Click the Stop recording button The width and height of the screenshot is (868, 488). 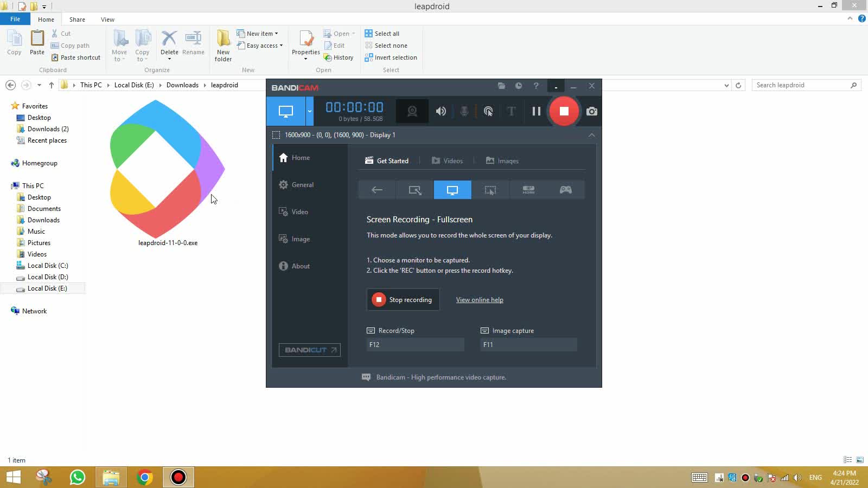(x=403, y=300)
